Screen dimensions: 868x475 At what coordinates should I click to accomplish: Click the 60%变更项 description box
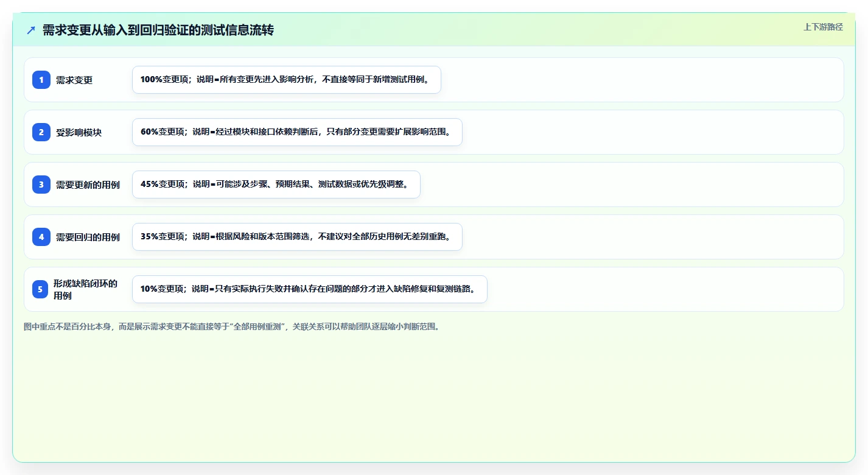[x=297, y=132]
